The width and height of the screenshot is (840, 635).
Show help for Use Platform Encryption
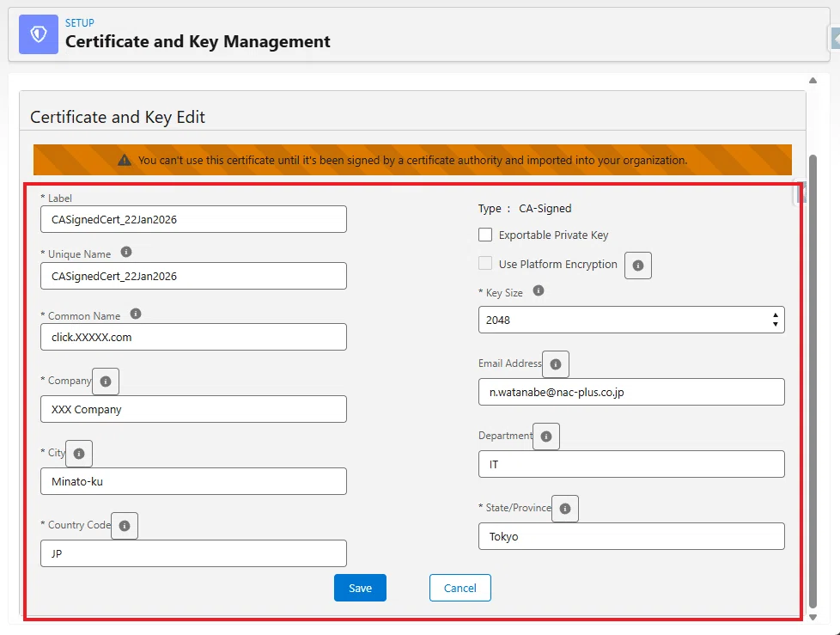point(638,266)
